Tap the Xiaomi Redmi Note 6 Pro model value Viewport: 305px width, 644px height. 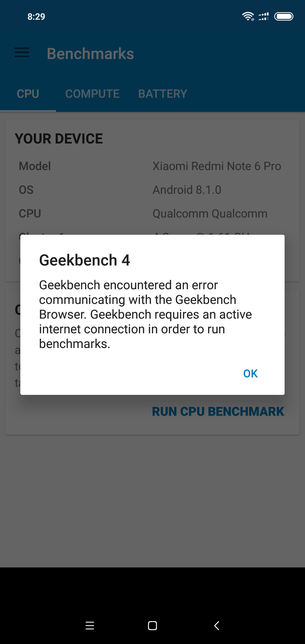coord(217,166)
